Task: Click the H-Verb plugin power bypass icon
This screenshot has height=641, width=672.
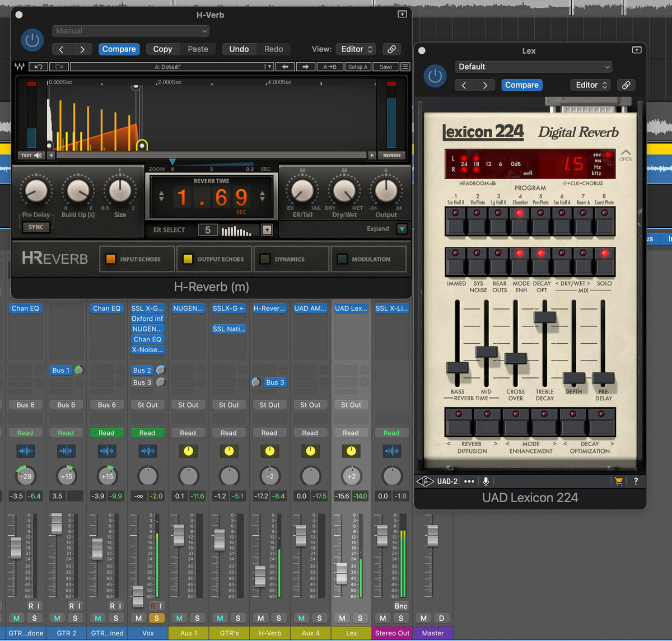Action: 32,41
